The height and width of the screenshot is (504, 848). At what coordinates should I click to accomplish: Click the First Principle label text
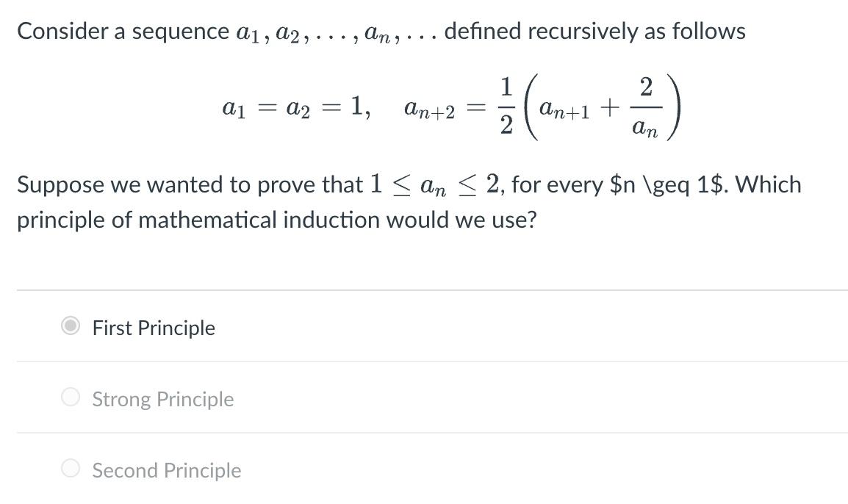tap(152, 328)
